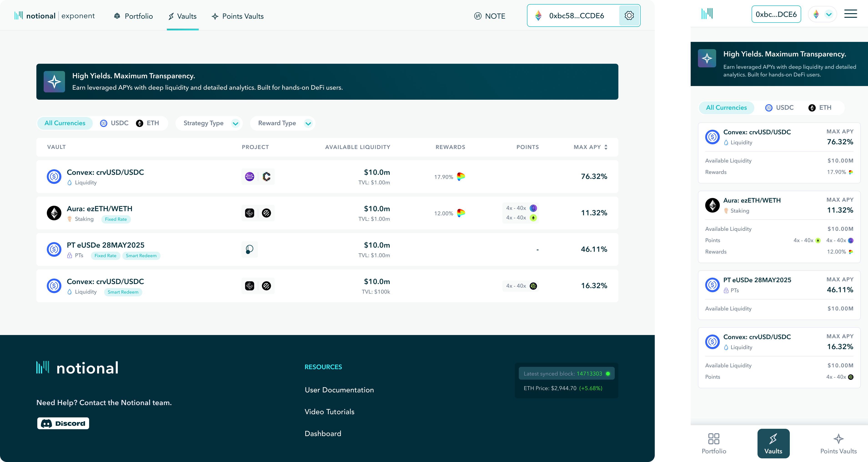868x462 pixels.
Task: Expand the Reward Type dropdown
Action: 283,123
